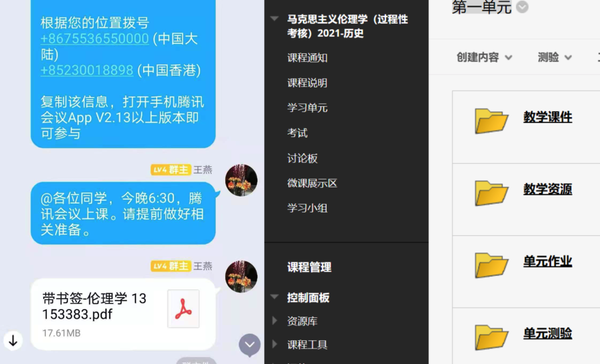
Task: Tap the scroll-down arrow circle icon
Action: coord(13,340)
